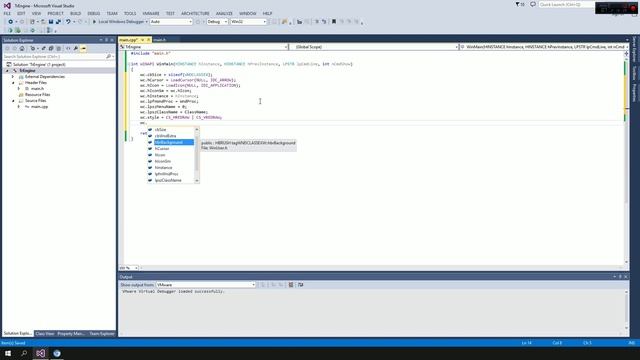Screen dimensions: 640x360
Task: Open the Debug configuration dropdown
Action: [217, 22]
